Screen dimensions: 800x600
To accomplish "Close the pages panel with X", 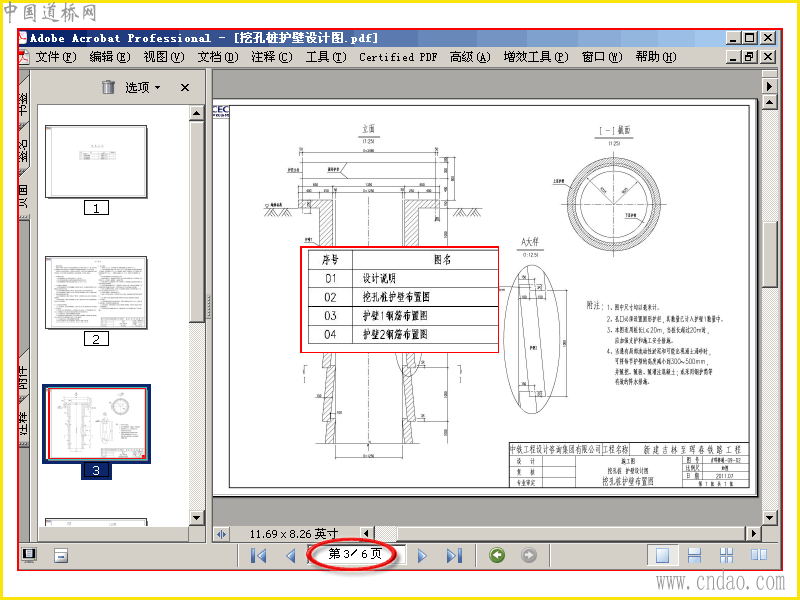I will click(x=185, y=88).
